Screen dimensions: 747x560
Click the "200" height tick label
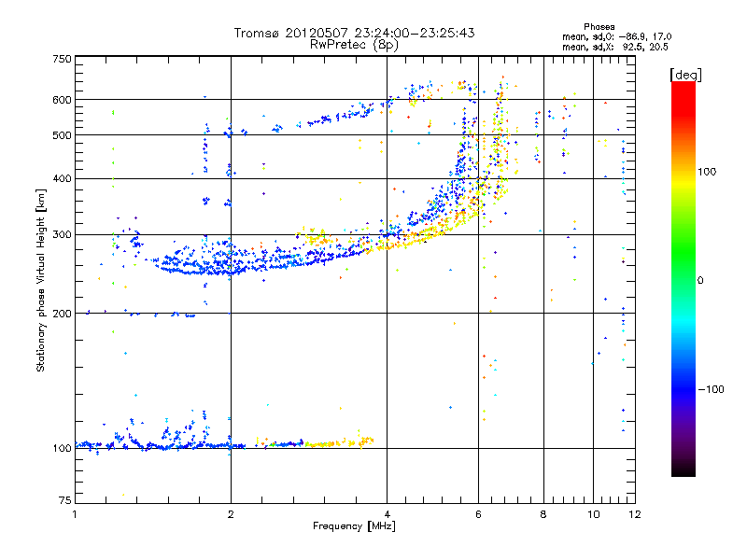tap(62, 314)
